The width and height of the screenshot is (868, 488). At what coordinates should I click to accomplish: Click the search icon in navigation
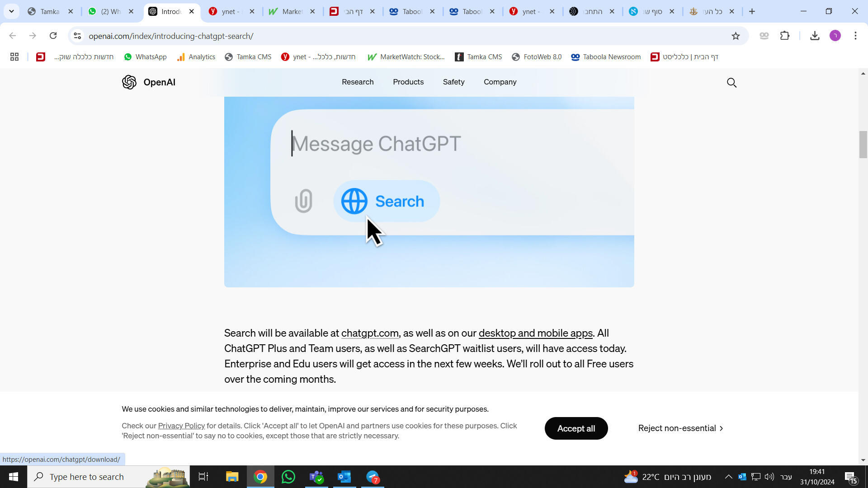point(732,82)
